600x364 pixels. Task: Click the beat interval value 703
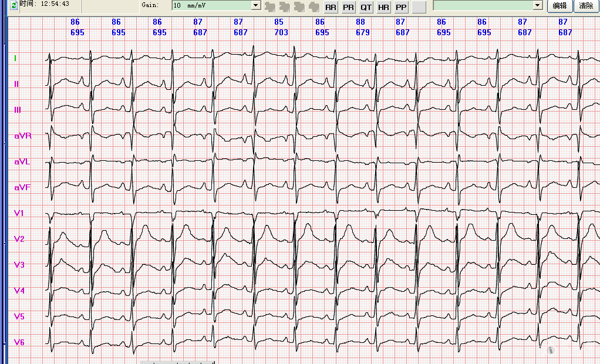(281, 33)
